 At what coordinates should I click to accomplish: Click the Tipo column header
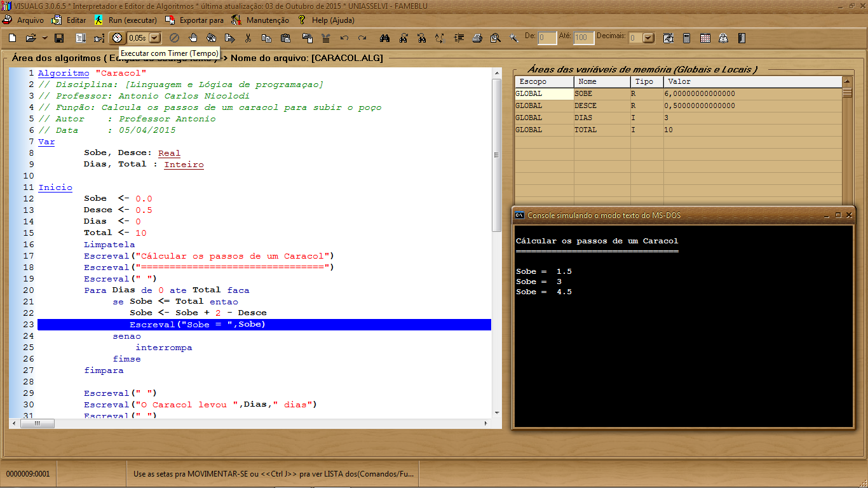(647, 81)
